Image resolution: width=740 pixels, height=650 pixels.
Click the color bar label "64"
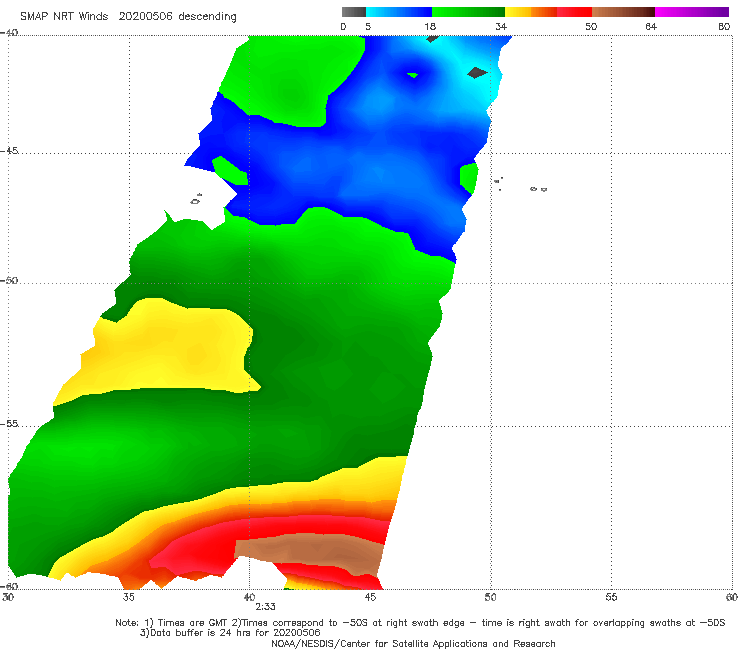tap(651, 27)
